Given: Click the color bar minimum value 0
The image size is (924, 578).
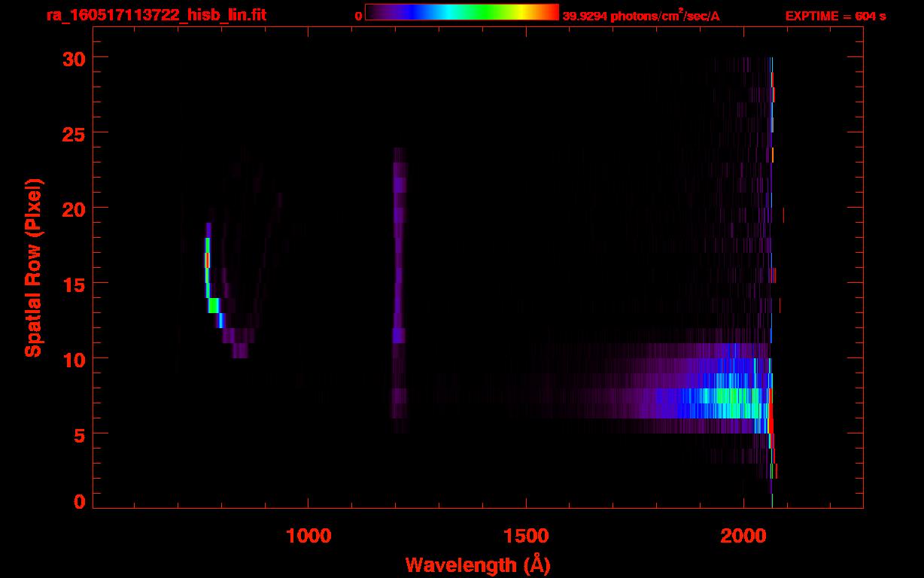Looking at the screenshot, I should click(x=358, y=16).
